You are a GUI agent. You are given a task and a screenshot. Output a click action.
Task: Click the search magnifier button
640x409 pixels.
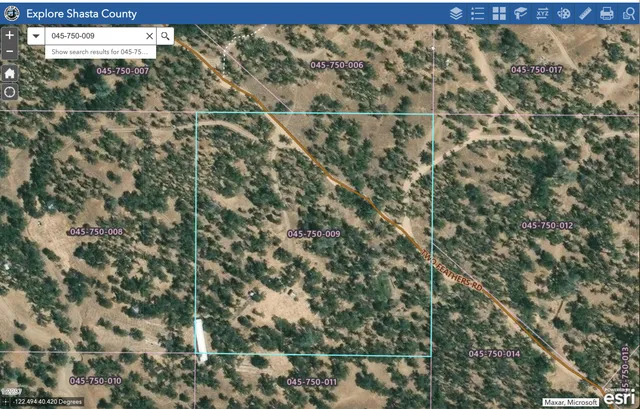[166, 35]
